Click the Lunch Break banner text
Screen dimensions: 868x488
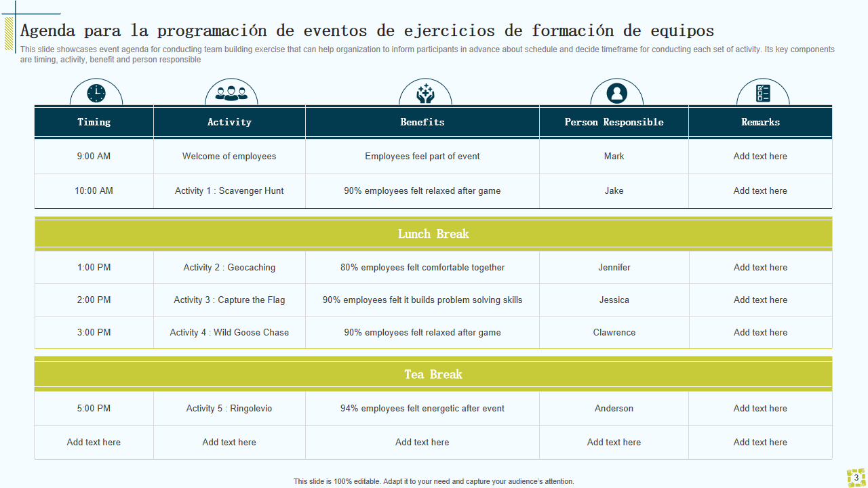point(433,234)
